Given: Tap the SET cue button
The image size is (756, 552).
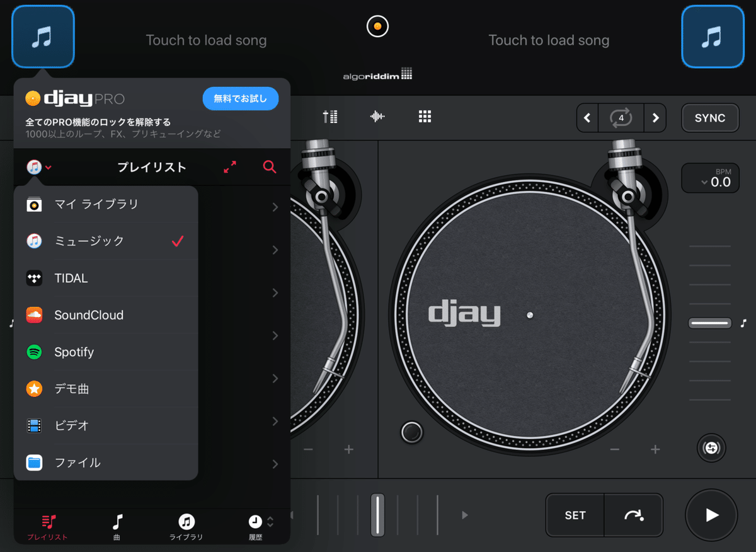Looking at the screenshot, I should click(575, 515).
